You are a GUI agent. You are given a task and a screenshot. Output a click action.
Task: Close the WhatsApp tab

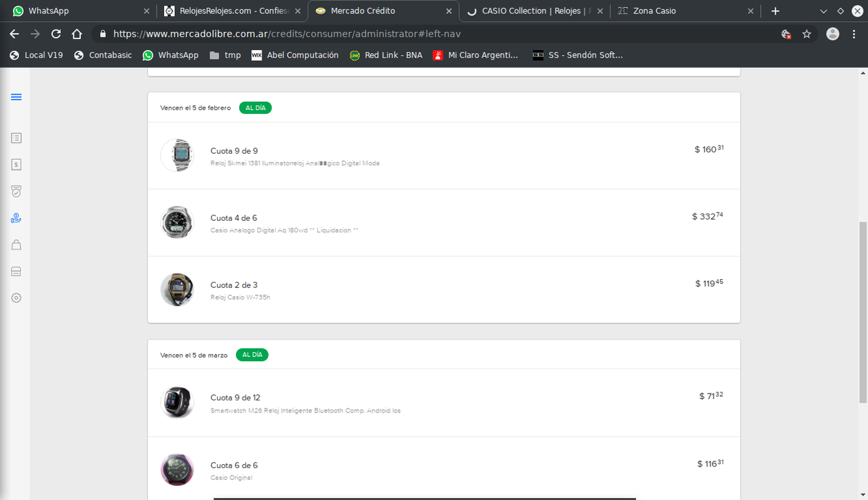[x=147, y=11]
